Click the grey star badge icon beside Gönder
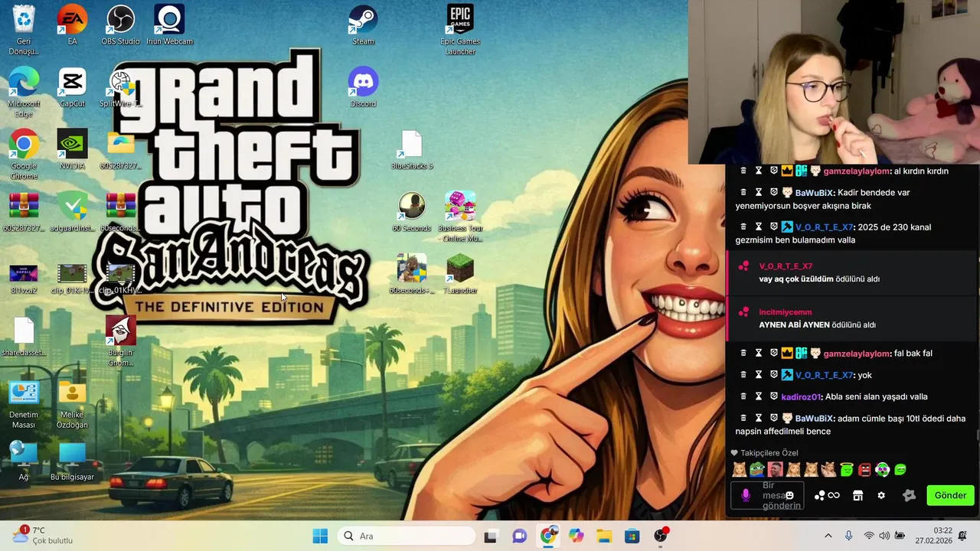980x551 pixels. (909, 495)
